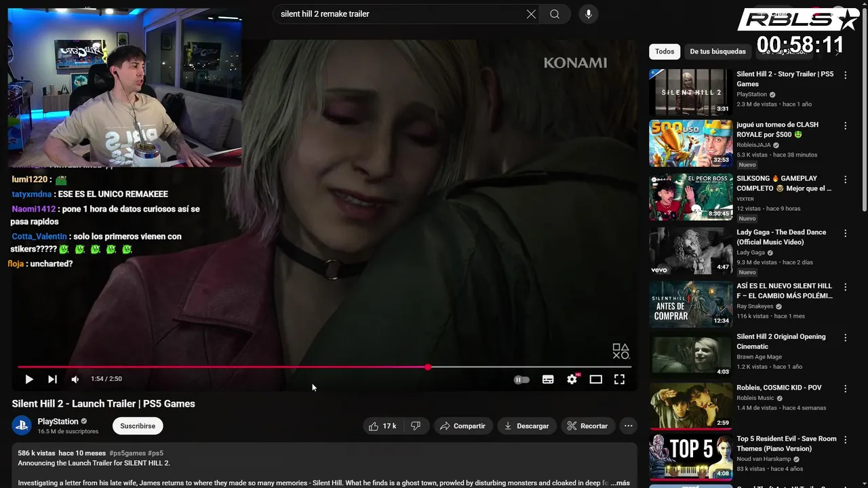Like the video with thumbs up

(x=382, y=426)
